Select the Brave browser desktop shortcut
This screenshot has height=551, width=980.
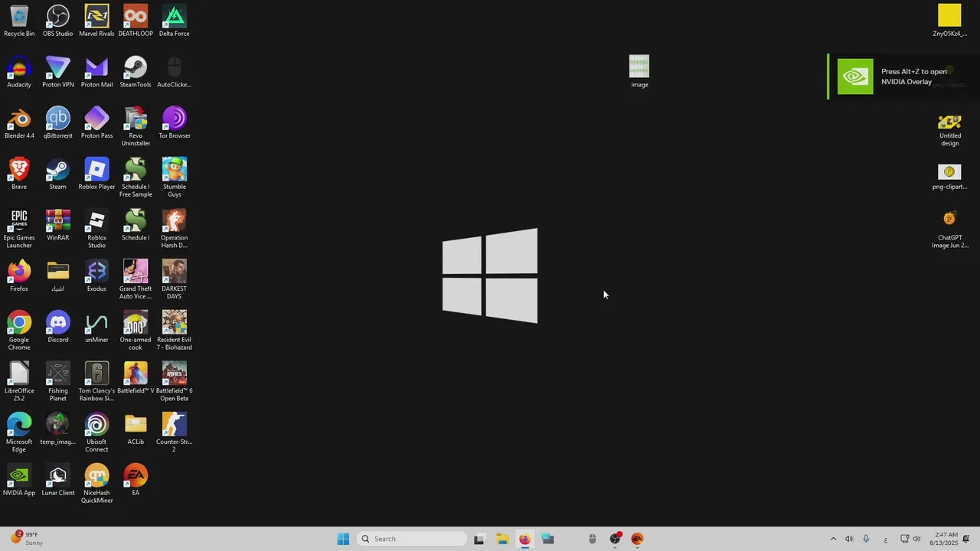point(19,174)
